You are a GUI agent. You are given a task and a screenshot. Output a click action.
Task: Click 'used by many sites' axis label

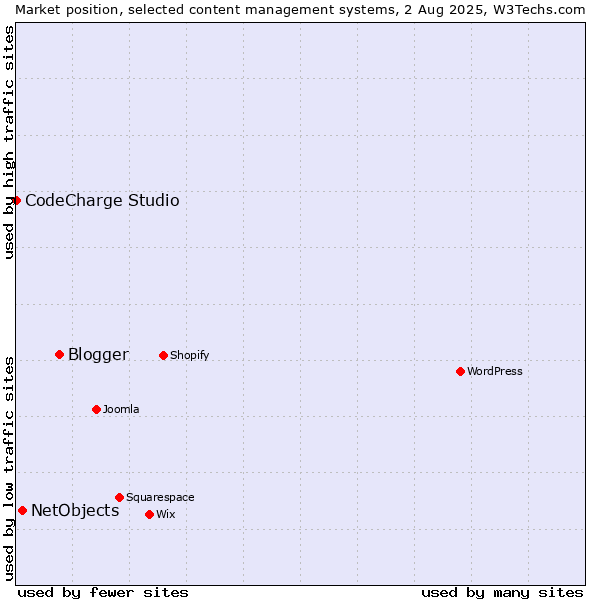coord(502,593)
